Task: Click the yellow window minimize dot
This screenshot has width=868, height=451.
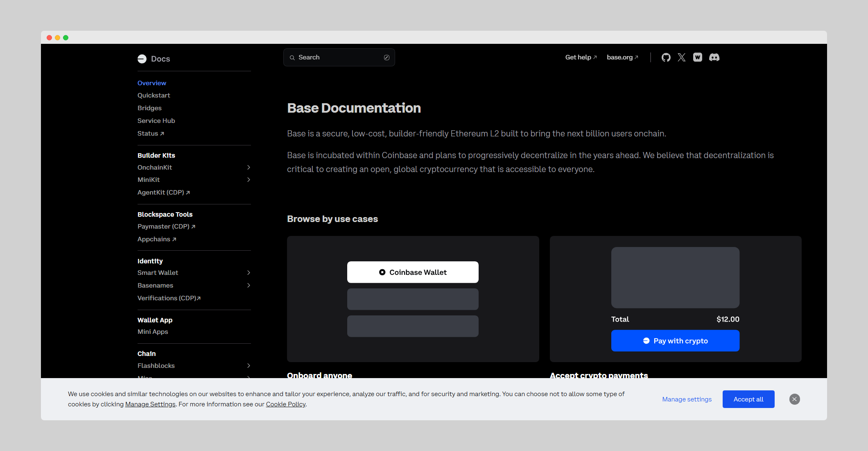Action: tap(57, 38)
